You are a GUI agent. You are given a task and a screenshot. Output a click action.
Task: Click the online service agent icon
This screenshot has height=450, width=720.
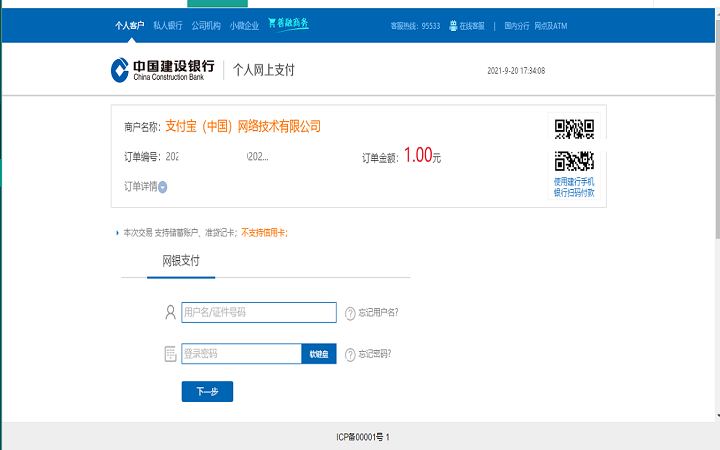point(453,26)
